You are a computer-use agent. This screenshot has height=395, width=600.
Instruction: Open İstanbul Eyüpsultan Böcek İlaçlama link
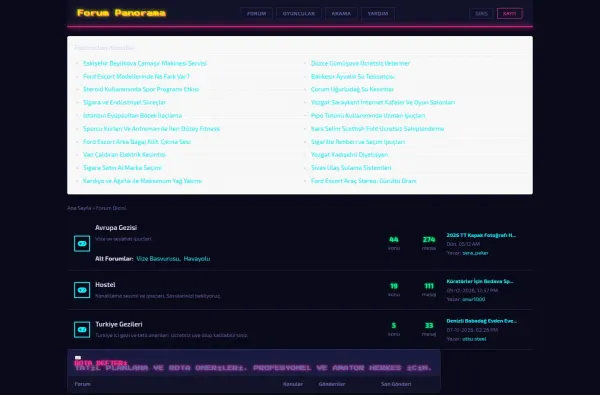[132, 115]
